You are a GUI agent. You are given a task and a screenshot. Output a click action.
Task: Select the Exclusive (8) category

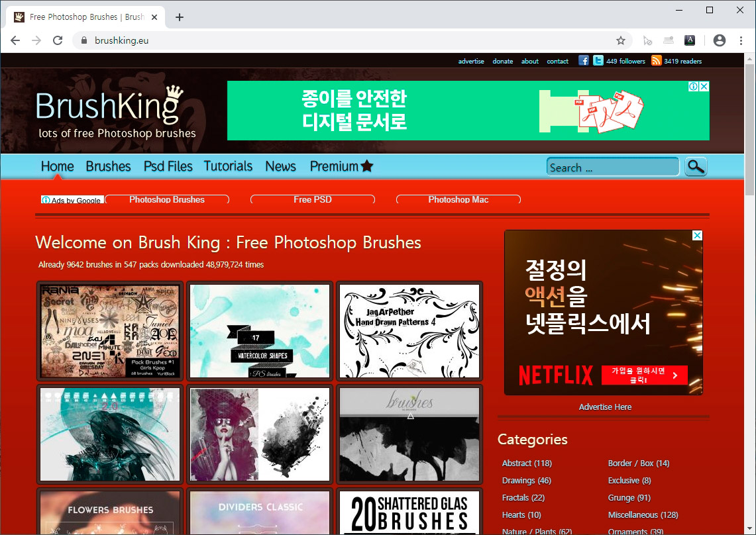629,481
